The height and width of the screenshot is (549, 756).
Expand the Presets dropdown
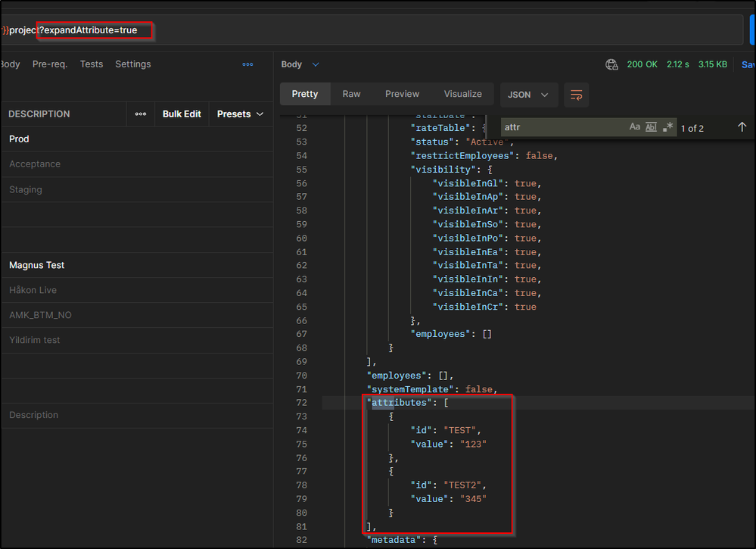240,114
